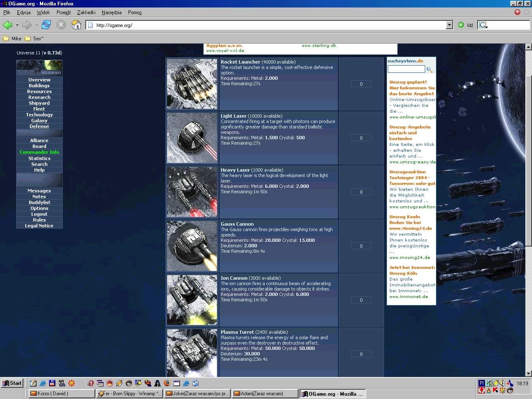Open the Back button history dropdown arrow

tap(17, 25)
